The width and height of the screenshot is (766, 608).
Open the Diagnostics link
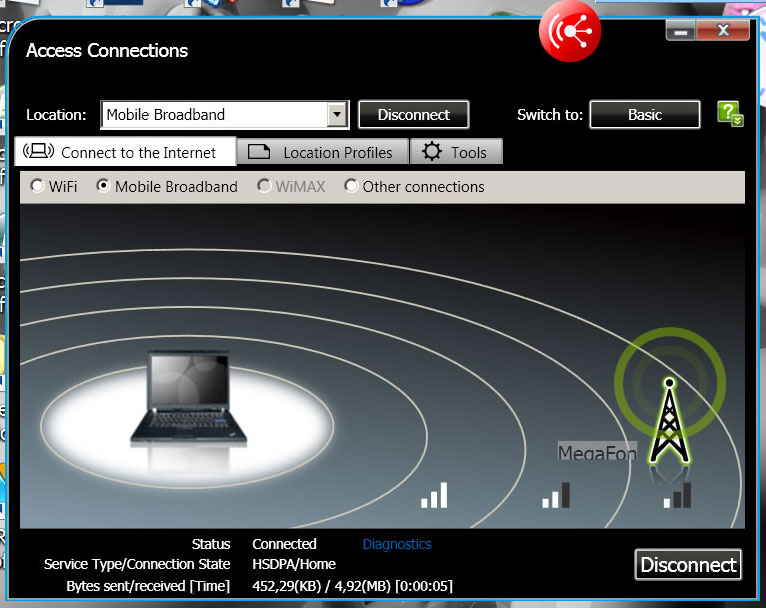pyautogui.click(x=397, y=544)
